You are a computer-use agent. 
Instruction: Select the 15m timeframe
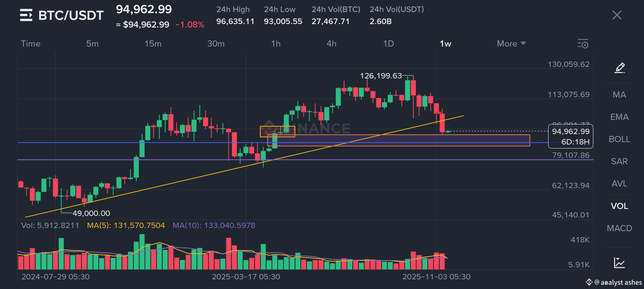[153, 44]
